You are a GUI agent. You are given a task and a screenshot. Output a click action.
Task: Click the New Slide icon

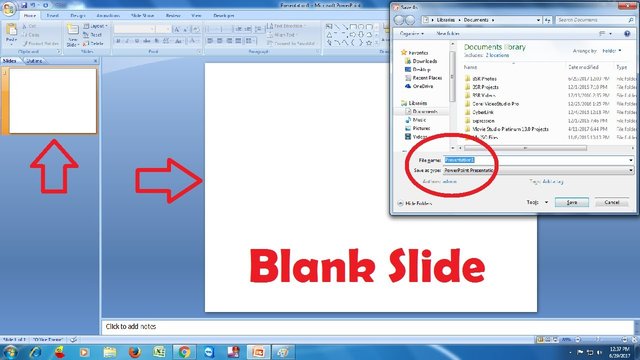[x=73, y=29]
